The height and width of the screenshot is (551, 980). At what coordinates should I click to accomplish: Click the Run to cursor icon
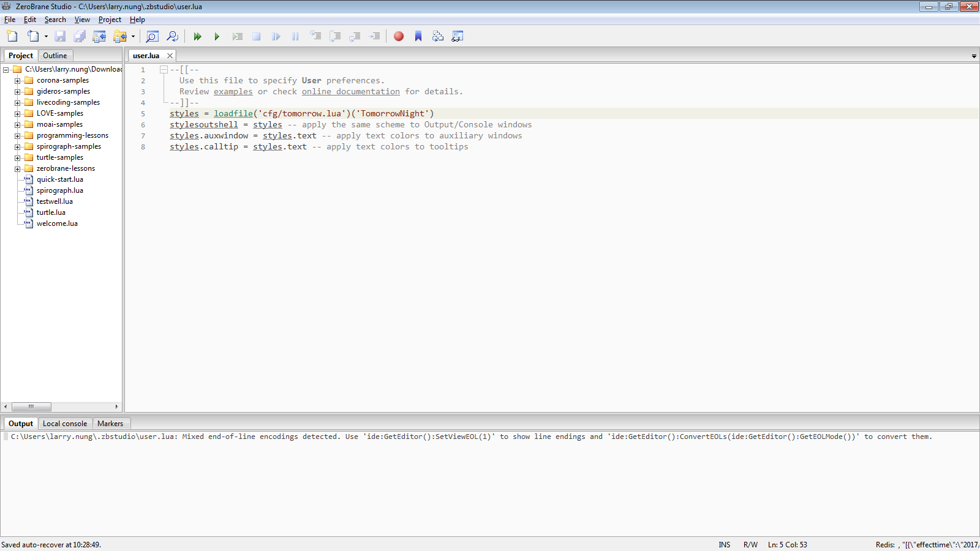237,36
